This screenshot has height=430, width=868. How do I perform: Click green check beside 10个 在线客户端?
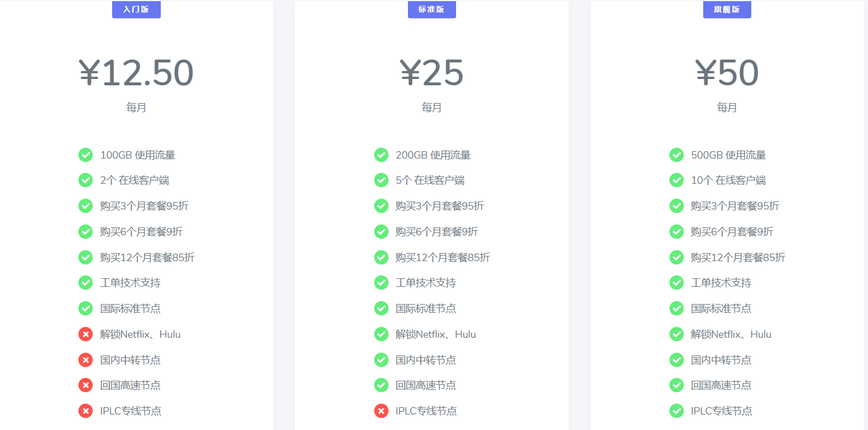[676, 180]
